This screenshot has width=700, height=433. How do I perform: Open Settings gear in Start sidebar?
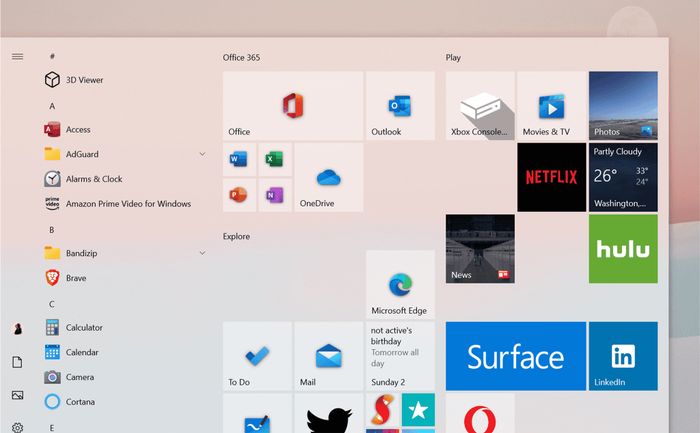tap(17, 427)
